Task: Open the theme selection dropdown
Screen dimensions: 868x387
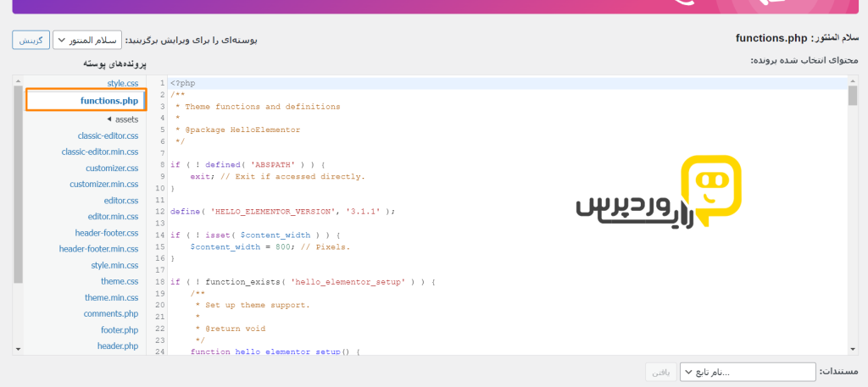Action: coord(87,40)
